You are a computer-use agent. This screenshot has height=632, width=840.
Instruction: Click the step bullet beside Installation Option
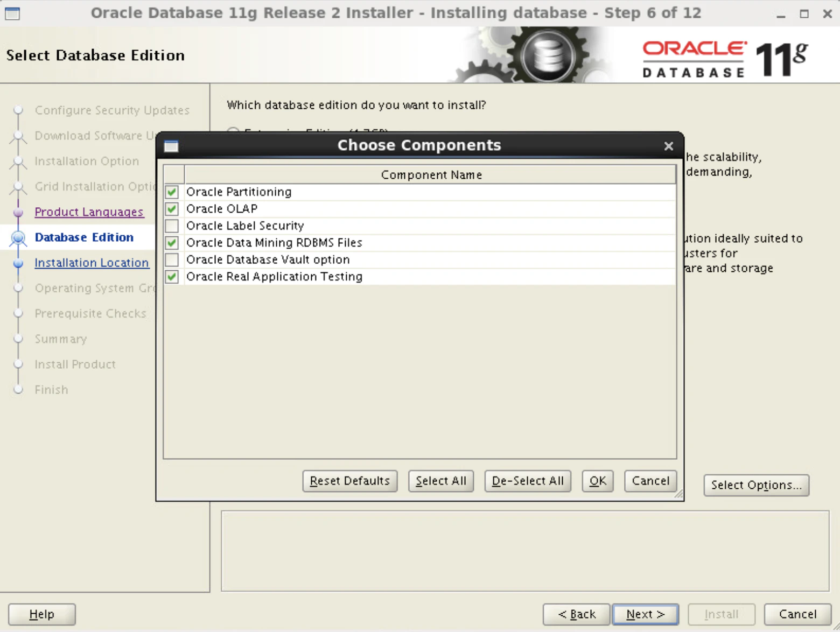pyautogui.click(x=18, y=161)
